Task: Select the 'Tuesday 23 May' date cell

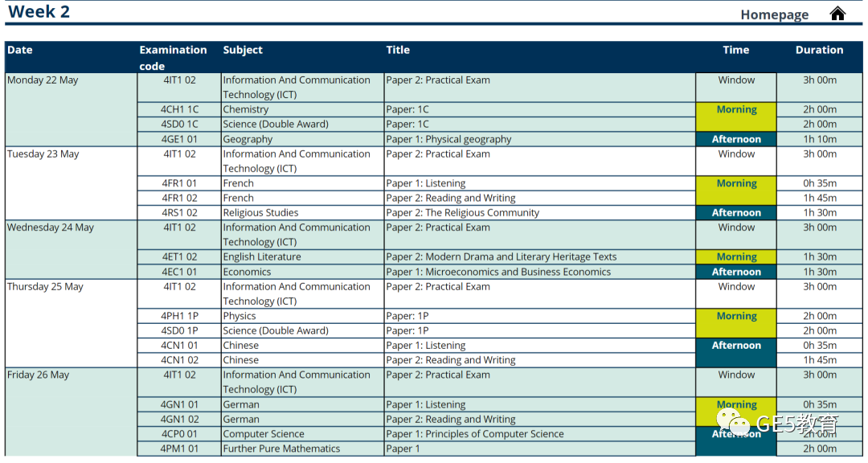Action: [x=71, y=183]
